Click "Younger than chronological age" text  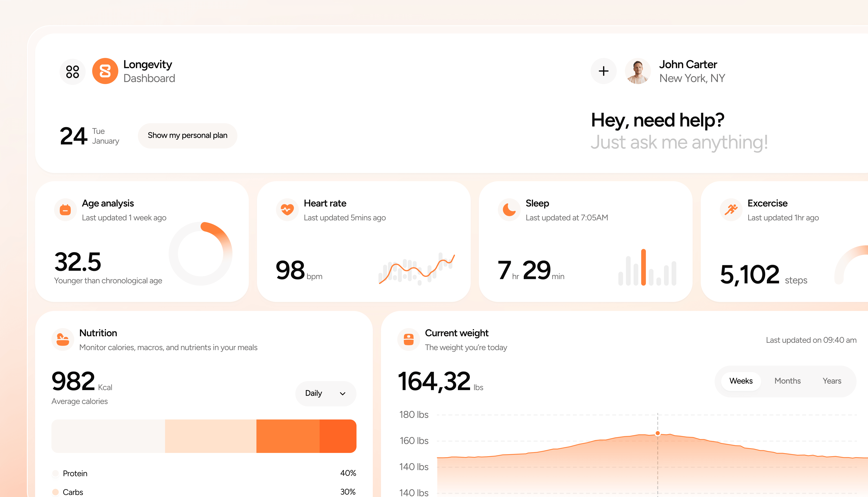click(x=108, y=281)
